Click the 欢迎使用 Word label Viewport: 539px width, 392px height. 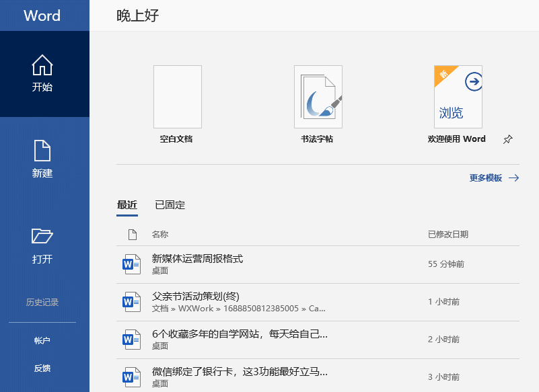pyautogui.click(x=456, y=139)
